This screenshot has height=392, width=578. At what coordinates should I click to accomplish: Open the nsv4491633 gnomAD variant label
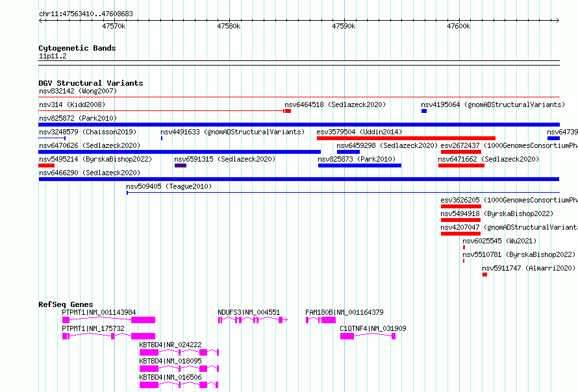pos(232,132)
